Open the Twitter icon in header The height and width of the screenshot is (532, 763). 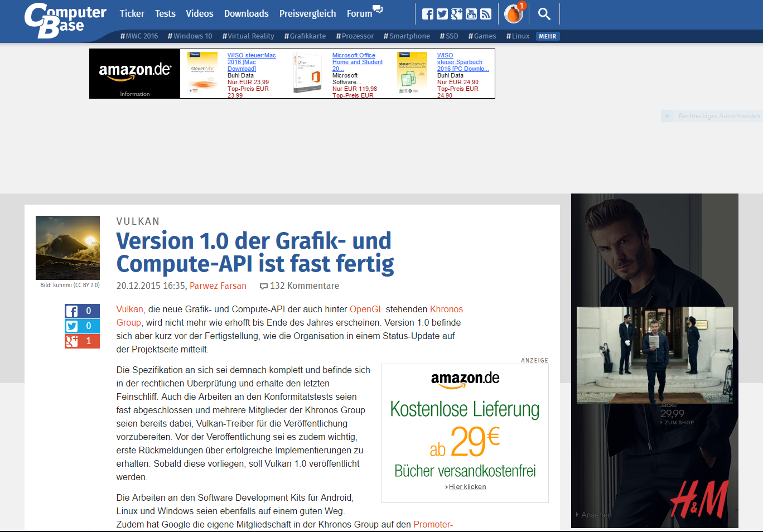pyautogui.click(x=442, y=14)
